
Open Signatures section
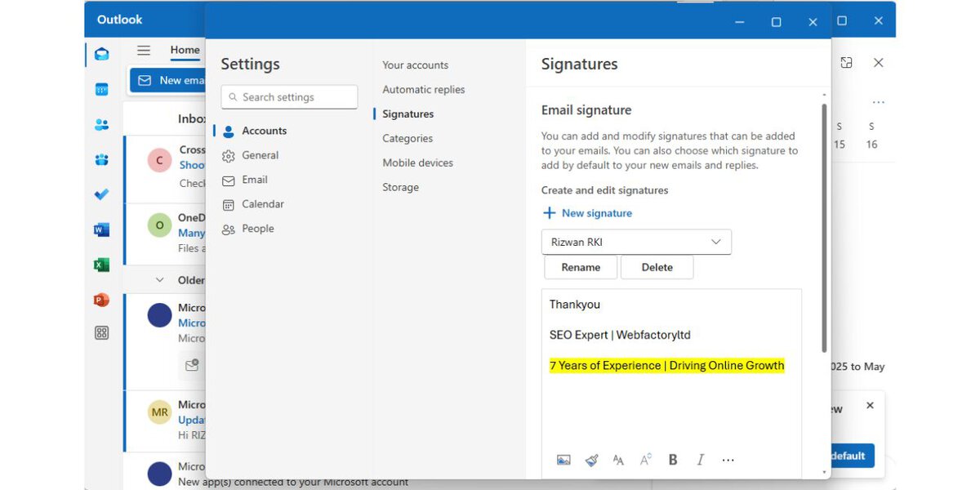click(x=408, y=114)
